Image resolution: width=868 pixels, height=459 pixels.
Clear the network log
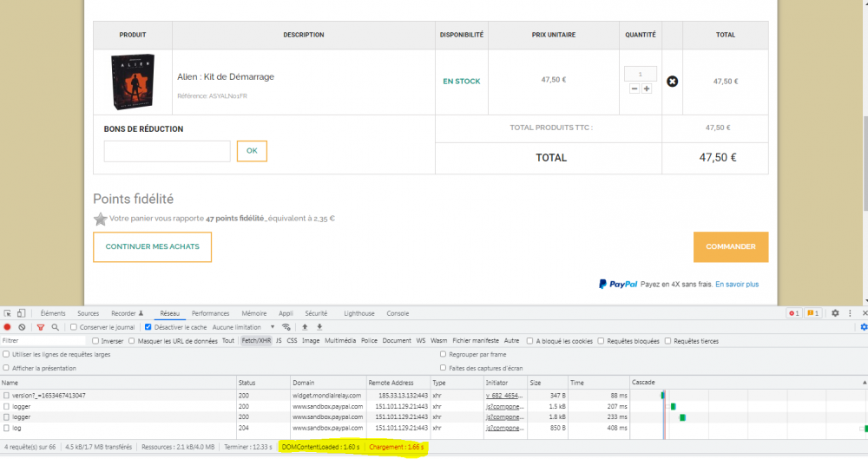[22, 327]
